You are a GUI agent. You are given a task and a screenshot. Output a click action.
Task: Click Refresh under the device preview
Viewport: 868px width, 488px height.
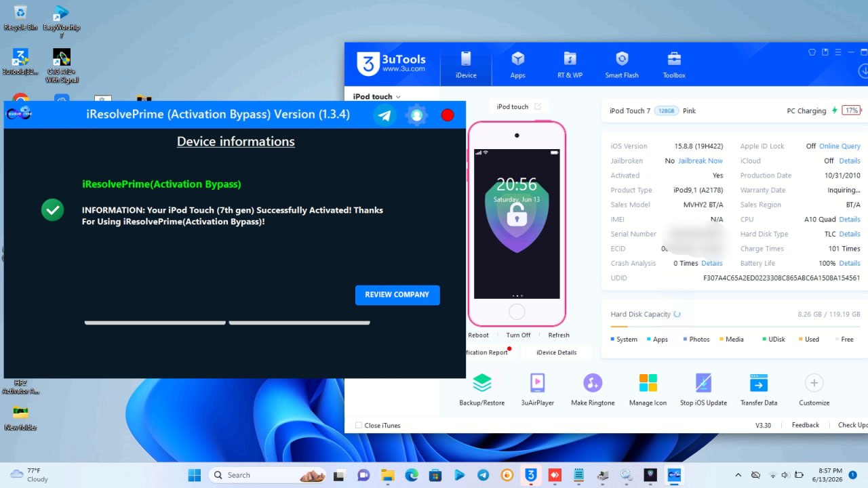[x=559, y=335]
